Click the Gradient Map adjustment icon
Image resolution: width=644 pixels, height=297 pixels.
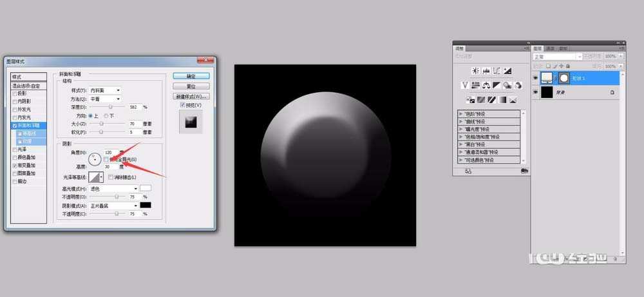point(502,100)
